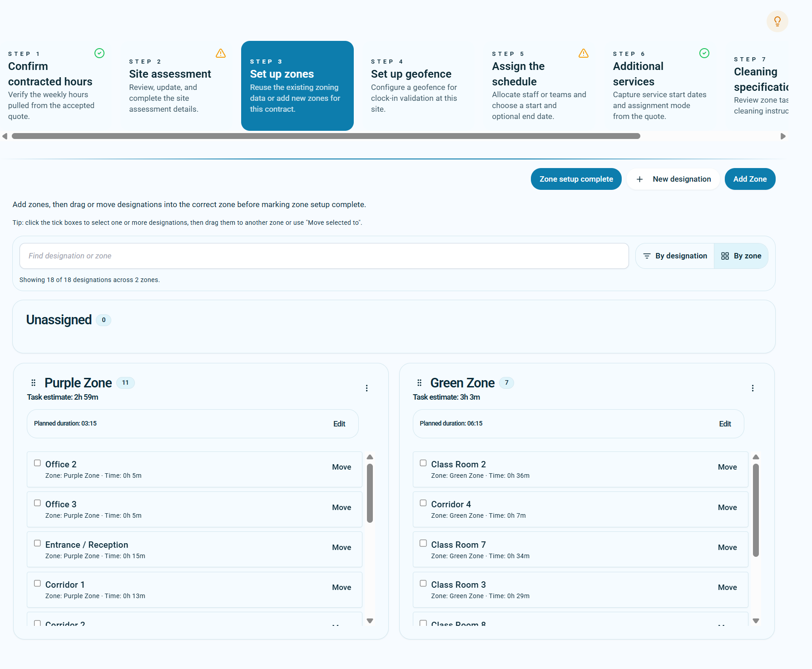Screen dimensions: 812x669
Task: Open Move menu for Corridor 1
Action: (342, 588)
